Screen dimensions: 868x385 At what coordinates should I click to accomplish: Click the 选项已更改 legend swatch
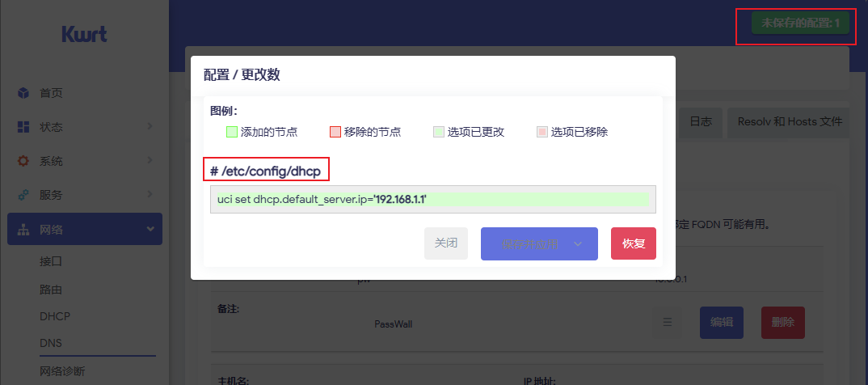click(x=438, y=132)
